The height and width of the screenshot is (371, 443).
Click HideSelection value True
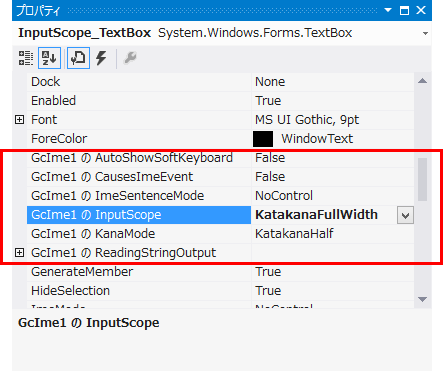click(x=268, y=291)
